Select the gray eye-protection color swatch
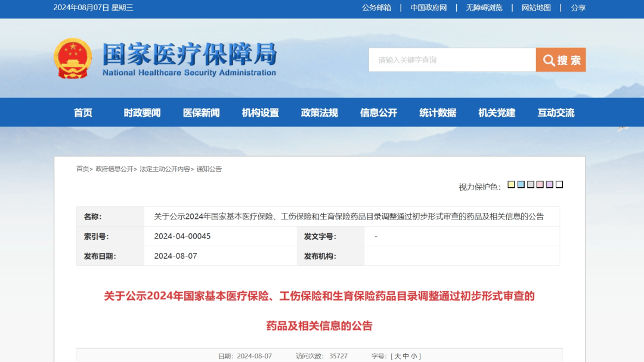The height and width of the screenshot is (362, 644). point(531,184)
